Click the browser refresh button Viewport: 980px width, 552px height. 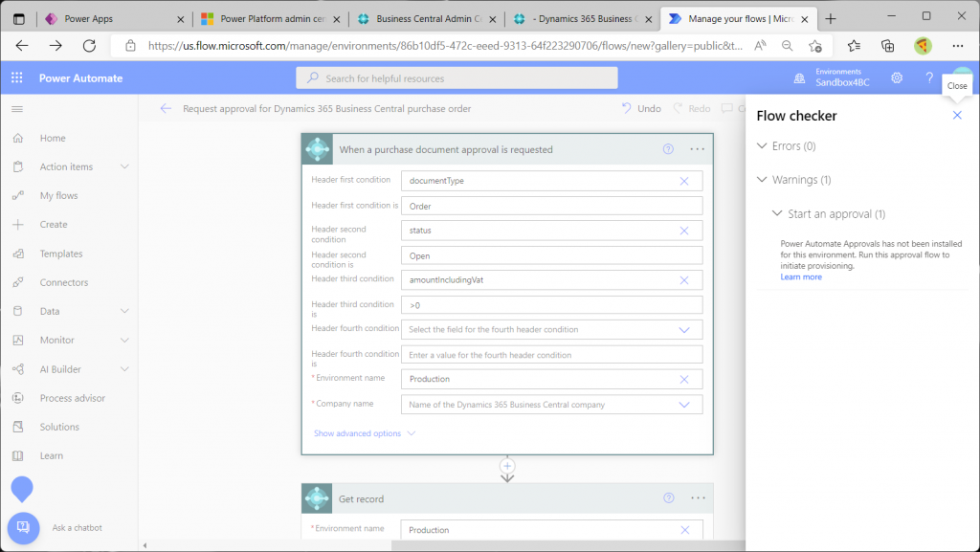point(89,46)
